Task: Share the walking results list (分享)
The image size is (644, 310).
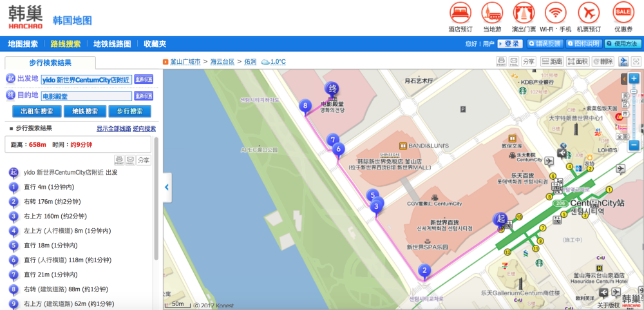Action: (x=144, y=160)
